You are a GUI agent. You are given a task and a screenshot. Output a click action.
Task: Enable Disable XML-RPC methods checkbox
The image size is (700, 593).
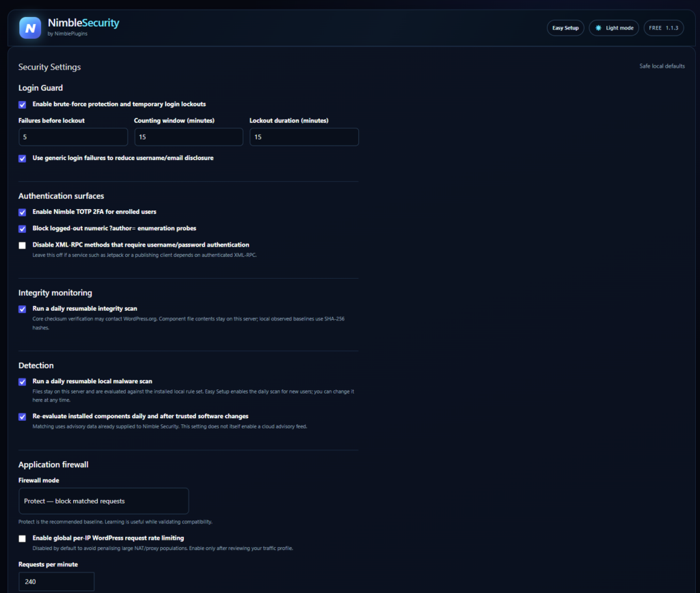(23, 245)
